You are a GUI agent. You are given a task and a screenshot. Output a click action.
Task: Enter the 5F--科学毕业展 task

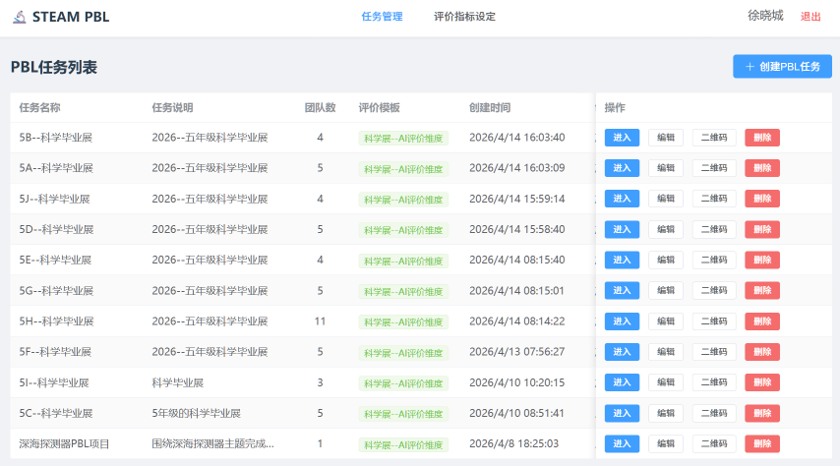pos(622,352)
